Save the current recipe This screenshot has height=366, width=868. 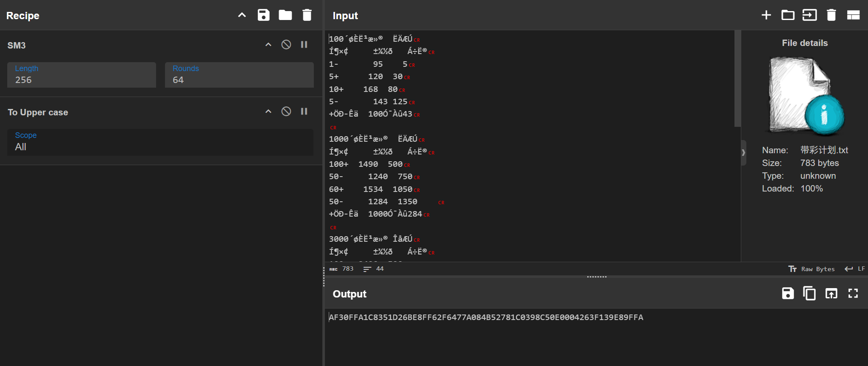point(264,15)
